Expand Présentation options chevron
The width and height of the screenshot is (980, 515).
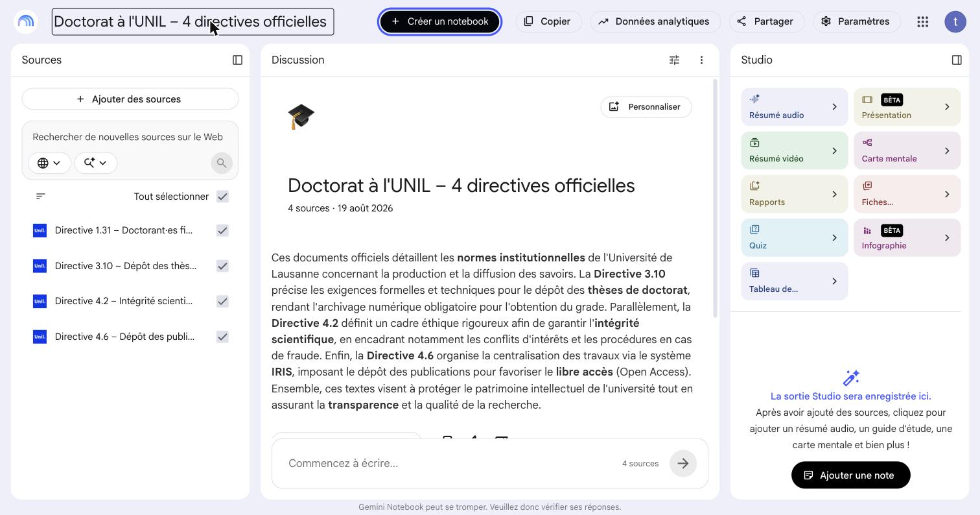coord(948,107)
